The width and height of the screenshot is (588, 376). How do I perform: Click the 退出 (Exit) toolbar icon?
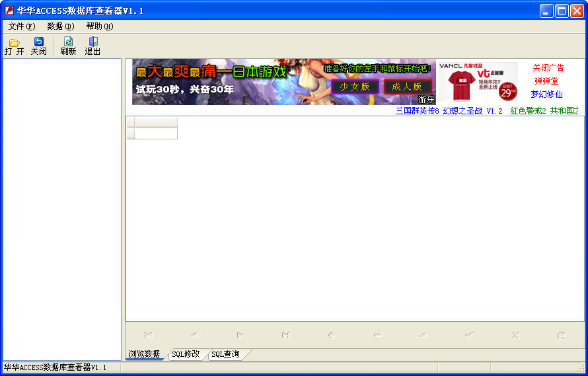[92, 46]
